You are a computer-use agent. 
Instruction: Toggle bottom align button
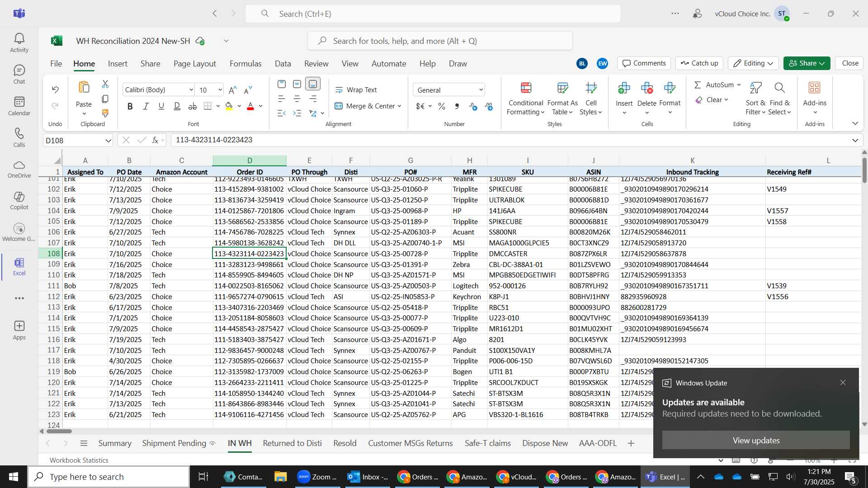pyautogui.click(x=313, y=84)
